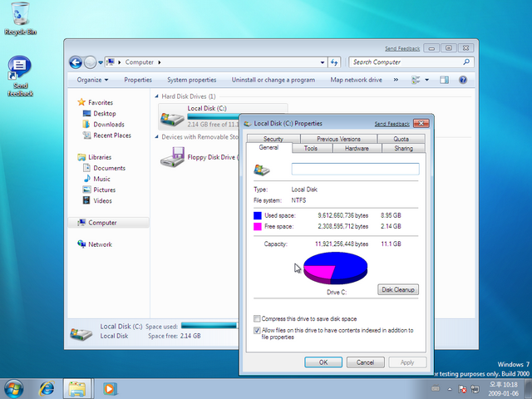532x399 pixels.
Task: Refresh the Computer address bar
Action: [334, 62]
